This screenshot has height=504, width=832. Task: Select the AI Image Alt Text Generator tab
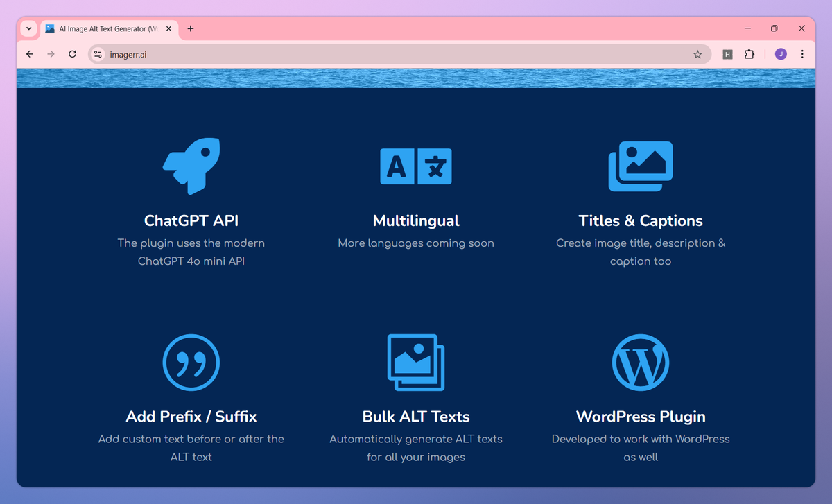pos(109,29)
